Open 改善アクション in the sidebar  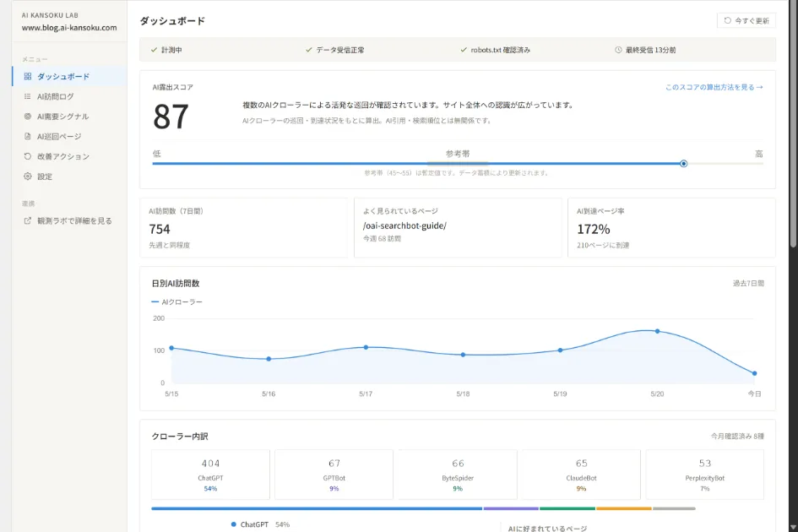[70, 156]
